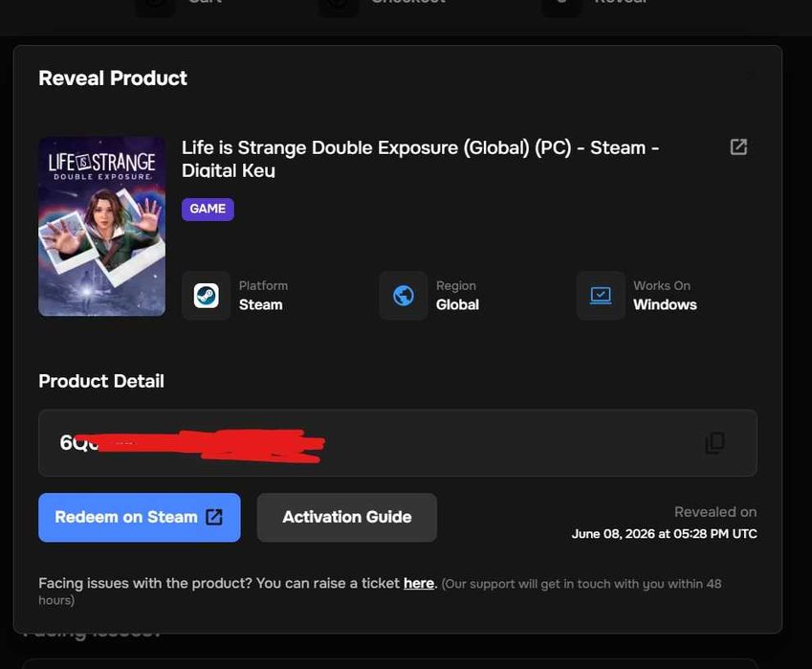Click the 'Platform' label

click(x=263, y=285)
